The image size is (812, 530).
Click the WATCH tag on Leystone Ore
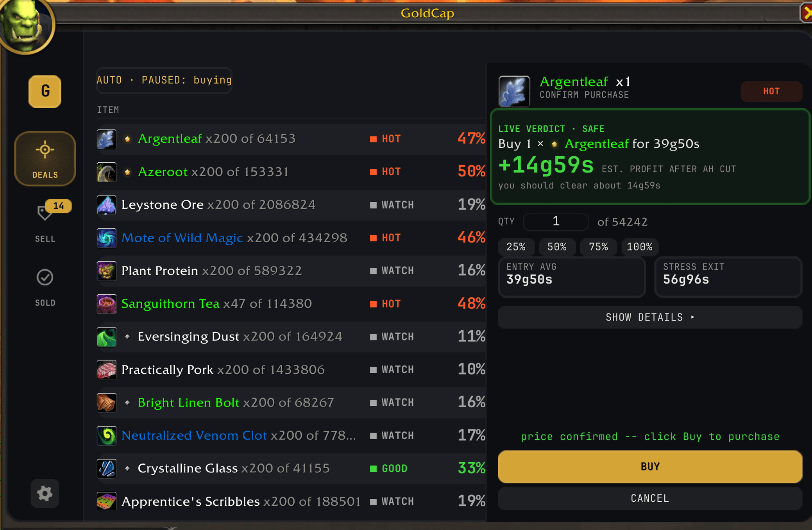click(x=392, y=205)
